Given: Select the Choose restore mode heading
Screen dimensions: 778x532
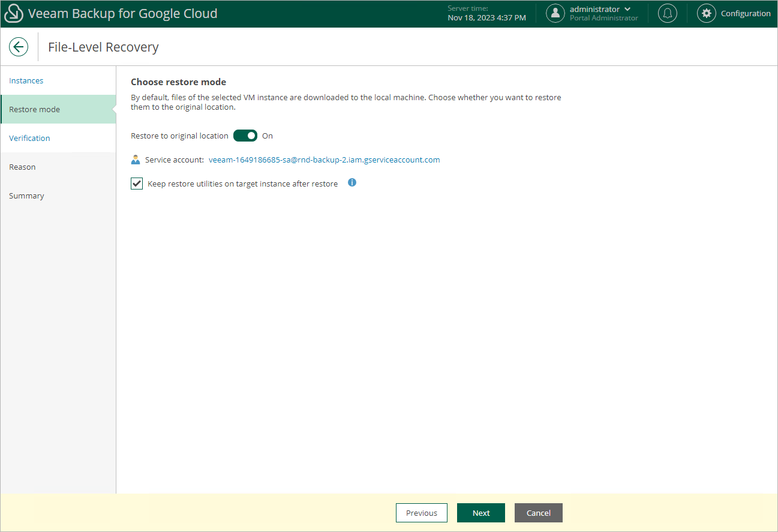Looking at the screenshot, I should [179, 82].
